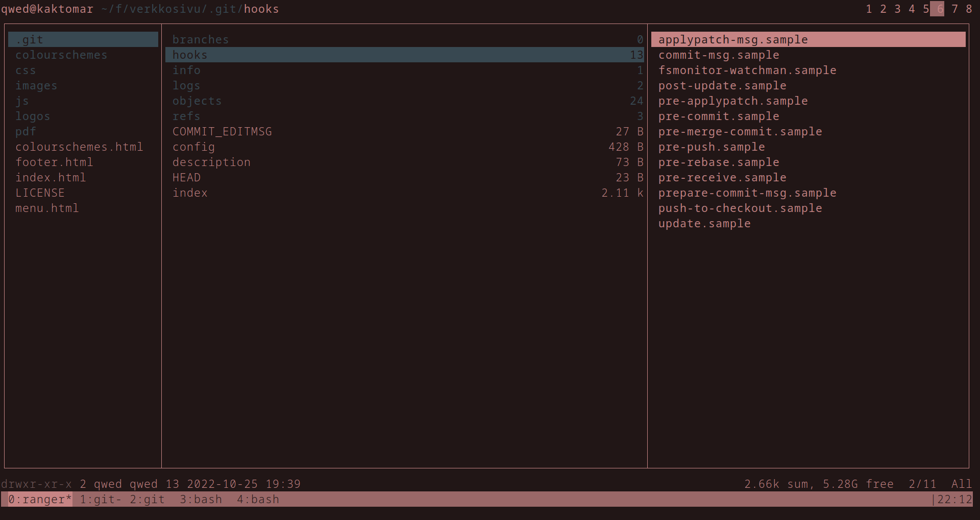
Task: Switch to ranger tab 1
Action: pyautogui.click(x=869, y=9)
